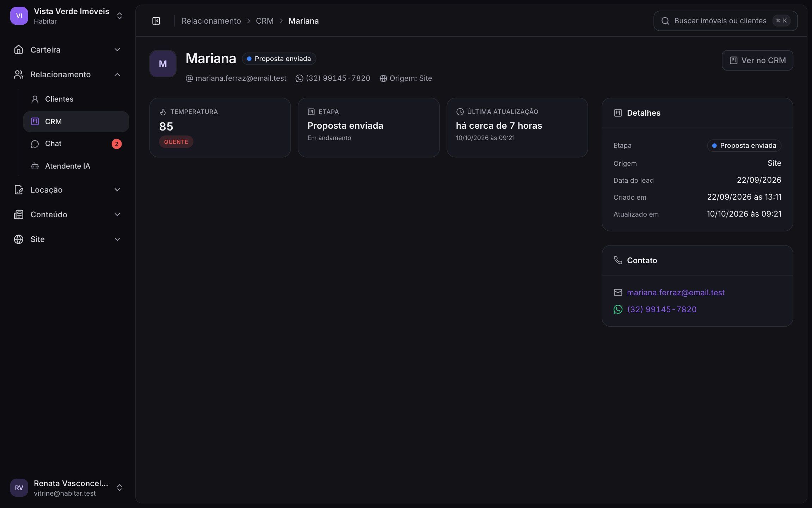Focus the Buscar imóveis ou clientes search field
This screenshot has width=812, height=508.
click(725, 21)
